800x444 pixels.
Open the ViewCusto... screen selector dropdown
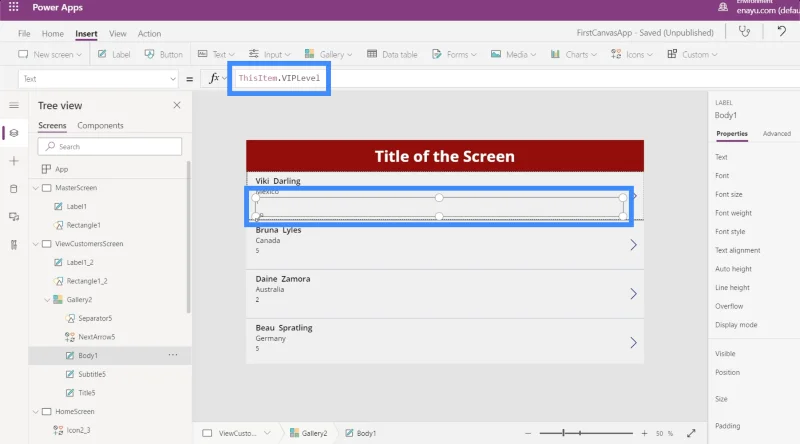267,433
